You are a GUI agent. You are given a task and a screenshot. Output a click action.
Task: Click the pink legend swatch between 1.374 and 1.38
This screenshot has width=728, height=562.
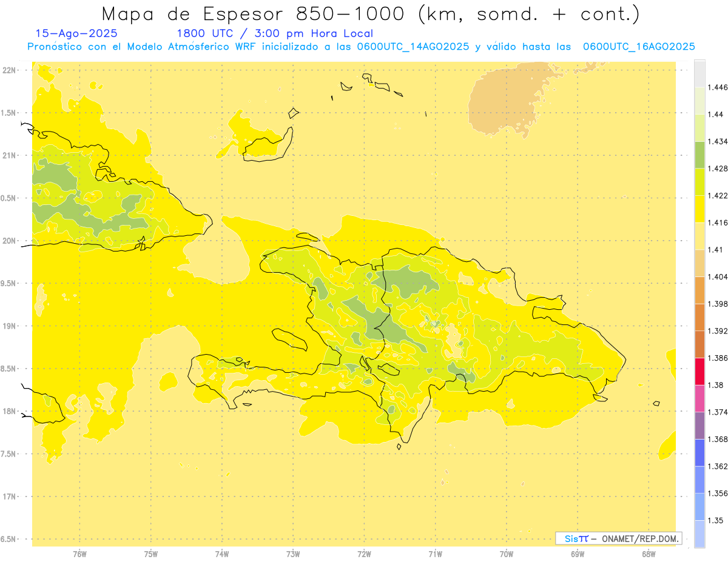(699, 398)
